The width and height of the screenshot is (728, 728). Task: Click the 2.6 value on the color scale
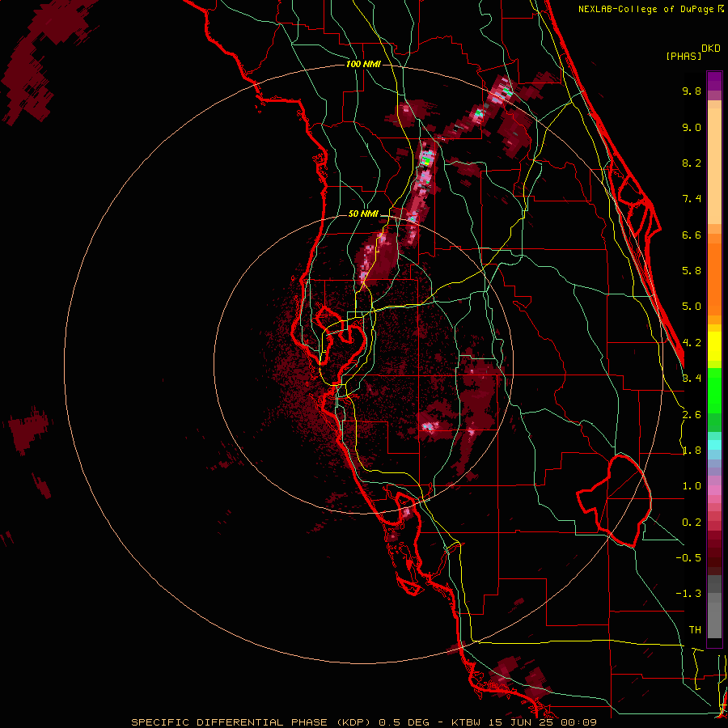[x=692, y=415]
